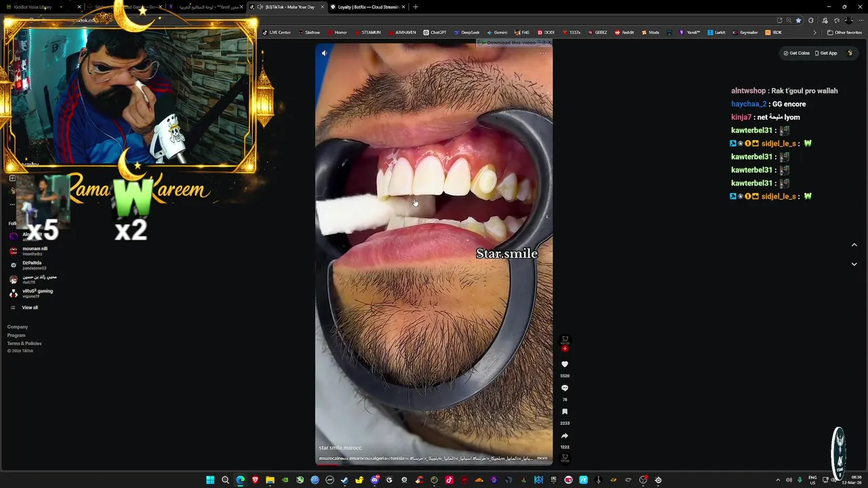The image size is (868, 488).
Task: Like the video with the heart icon
Action: [564, 365]
